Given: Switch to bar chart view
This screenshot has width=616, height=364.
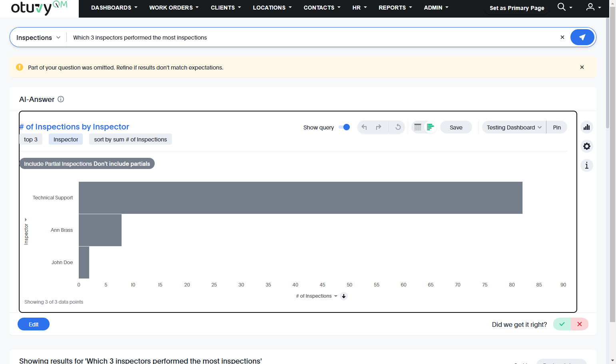Looking at the screenshot, I should coord(430,127).
